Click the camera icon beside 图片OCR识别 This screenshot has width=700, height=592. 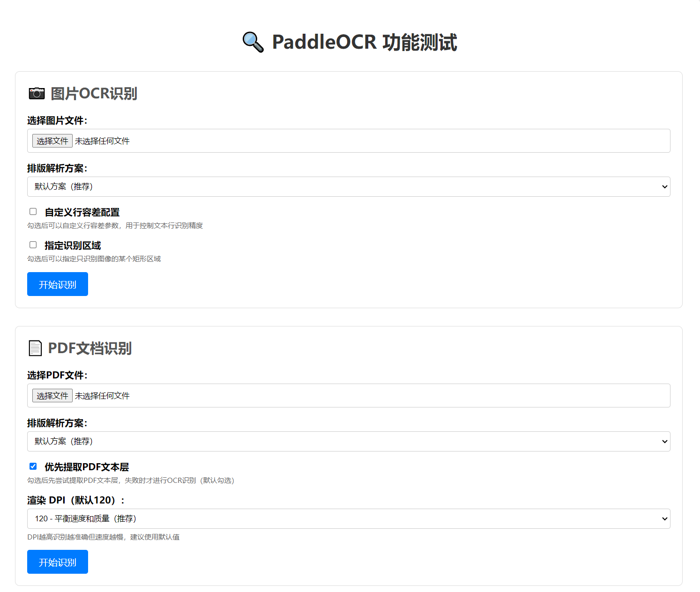click(x=37, y=94)
